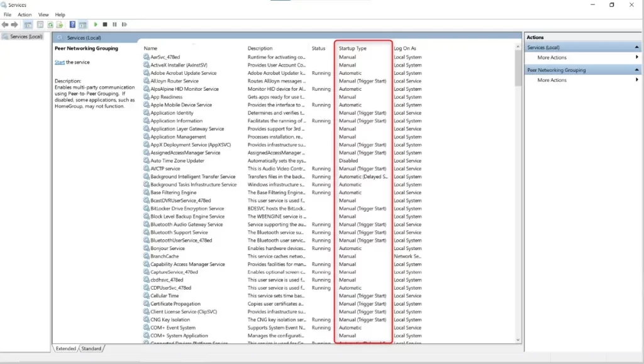Click the Restart Service toolbar icon
The image size is (644, 364).
tap(125, 25)
